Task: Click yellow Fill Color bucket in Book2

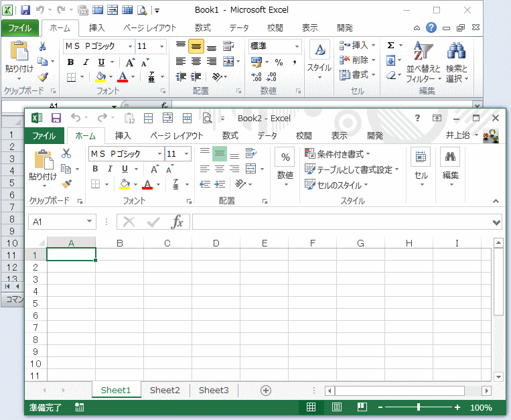Action: (x=125, y=184)
